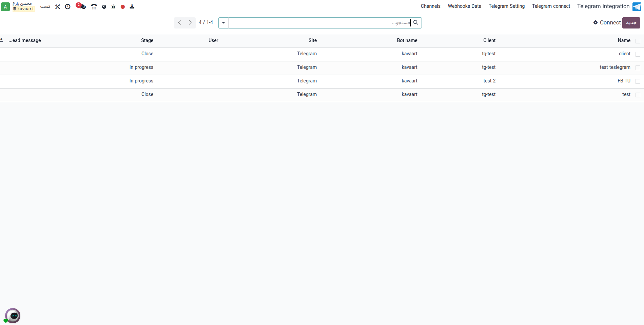This screenshot has height=325, width=644.
Task: Click the telephone dialer icon
Action: (94, 6)
